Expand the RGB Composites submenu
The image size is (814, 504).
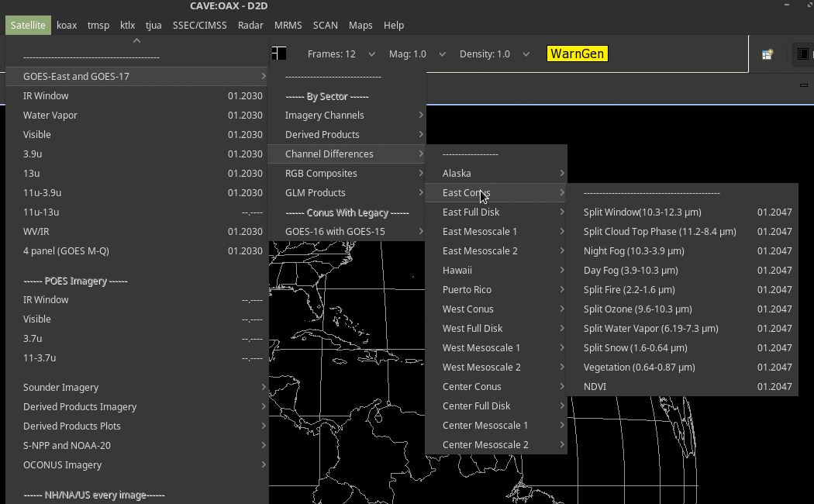(x=321, y=173)
